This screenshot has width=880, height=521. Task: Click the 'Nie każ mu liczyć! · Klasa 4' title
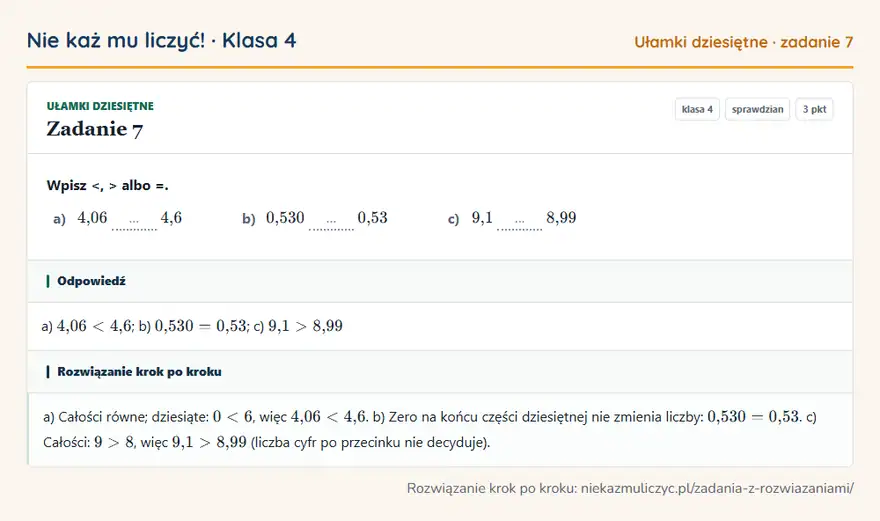click(161, 41)
